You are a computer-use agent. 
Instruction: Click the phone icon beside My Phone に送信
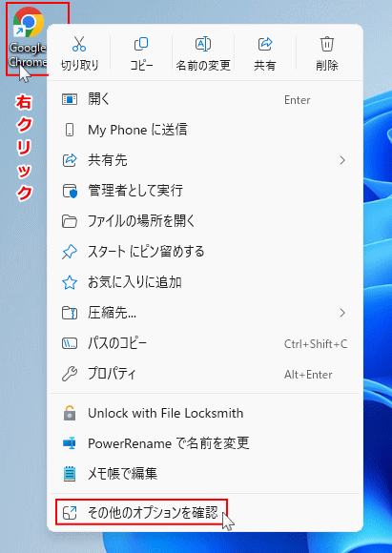(x=70, y=130)
